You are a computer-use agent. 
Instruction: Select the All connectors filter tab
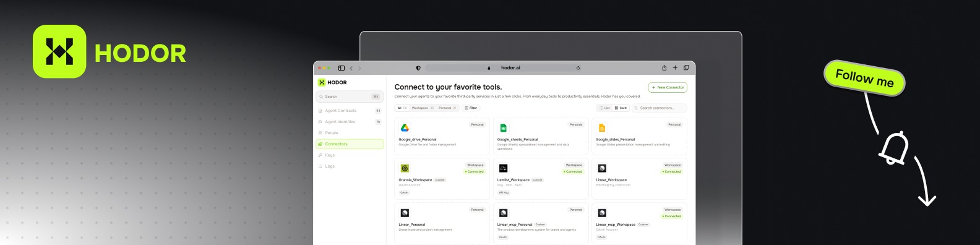click(402, 108)
